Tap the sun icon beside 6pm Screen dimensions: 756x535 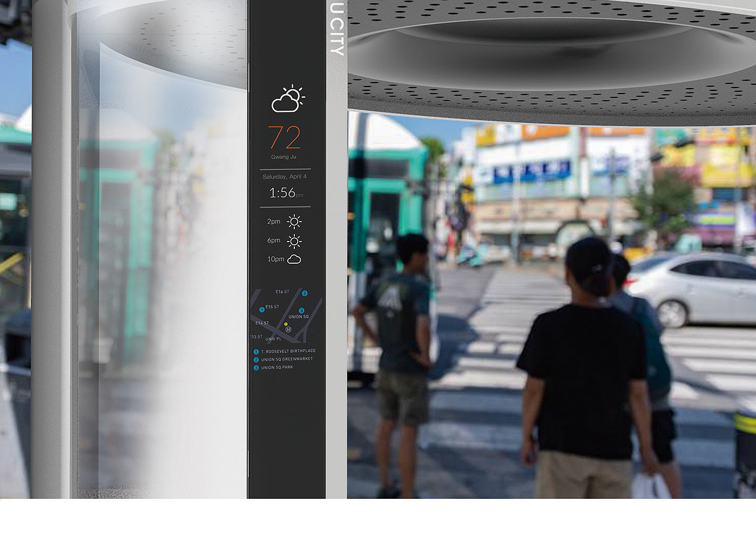(x=294, y=241)
